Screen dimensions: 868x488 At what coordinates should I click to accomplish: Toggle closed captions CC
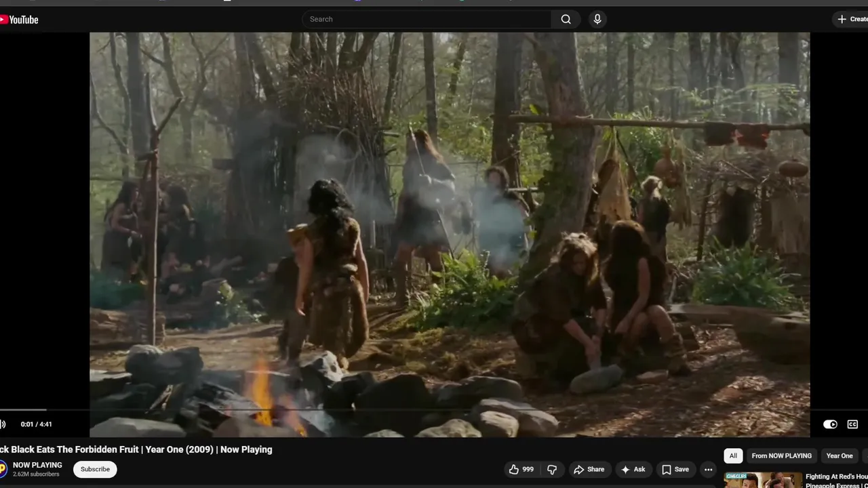(x=852, y=424)
